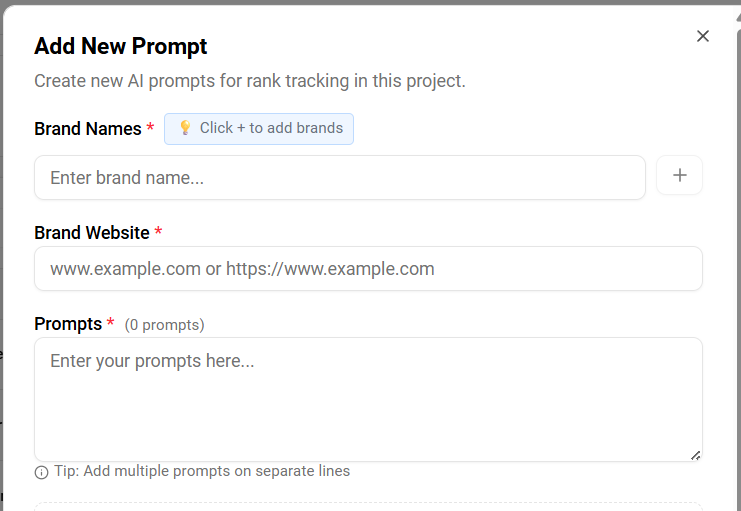The height and width of the screenshot is (511, 741).
Task: Click the info icon beside the tip
Action: [x=42, y=472]
